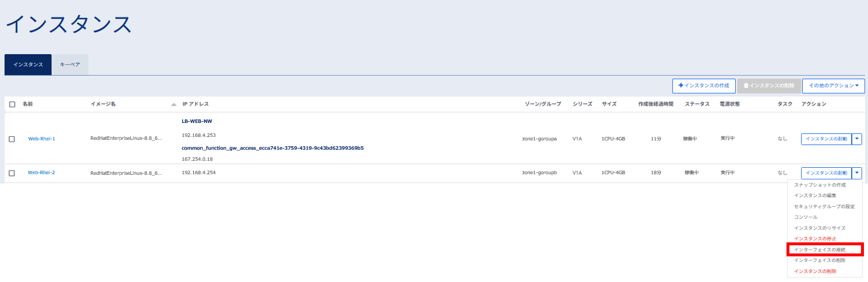Click zone1-goroupa cell
This screenshot has width=868, height=282.
coord(540,139)
